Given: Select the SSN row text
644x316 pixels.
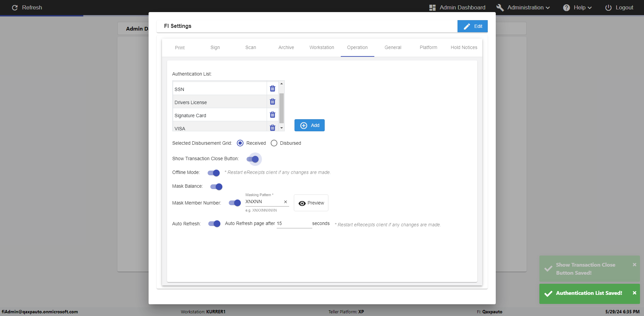Looking at the screenshot, I should click(x=179, y=89).
